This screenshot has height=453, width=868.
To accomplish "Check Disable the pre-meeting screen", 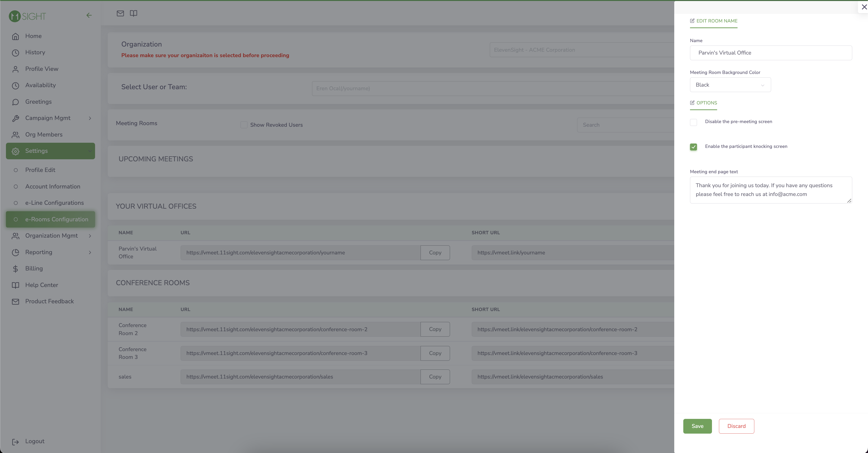I will [x=693, y=122].
